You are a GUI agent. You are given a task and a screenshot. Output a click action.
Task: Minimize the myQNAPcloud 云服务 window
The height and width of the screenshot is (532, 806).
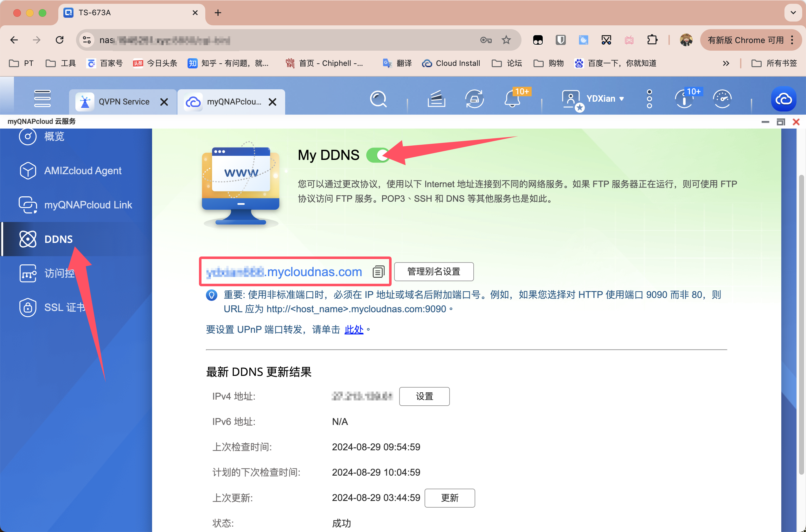(765, 122)
